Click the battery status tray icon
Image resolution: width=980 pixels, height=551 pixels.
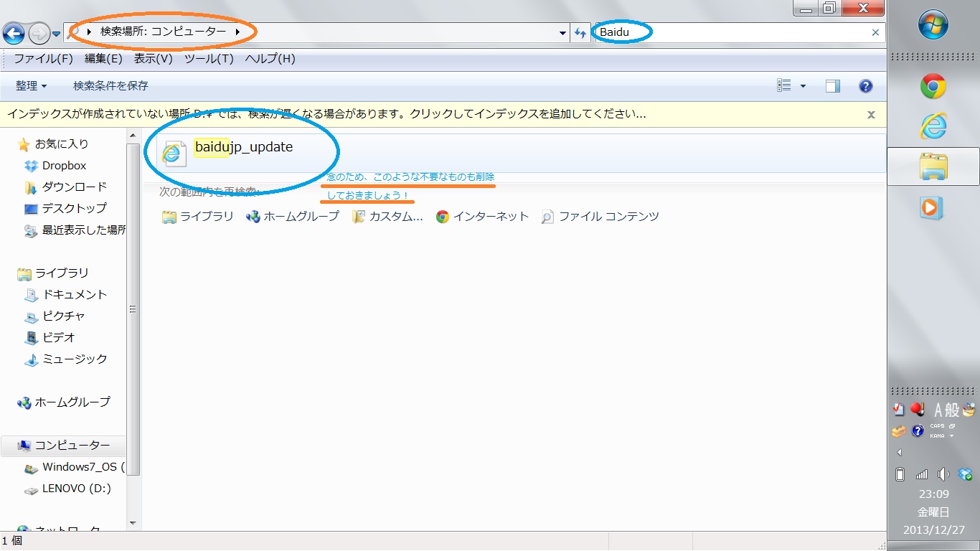pos(900,474)
